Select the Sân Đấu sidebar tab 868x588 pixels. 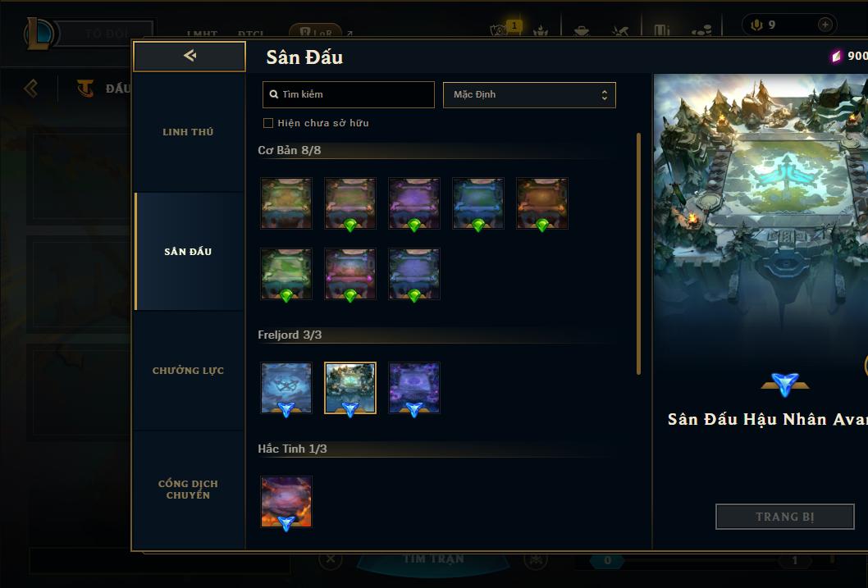click(189, 252)
